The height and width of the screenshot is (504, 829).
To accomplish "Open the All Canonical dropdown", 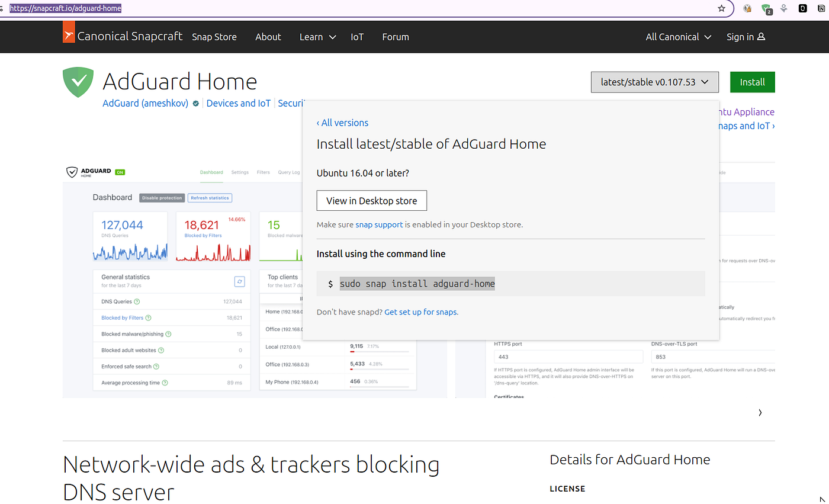I will click(677, 37).
